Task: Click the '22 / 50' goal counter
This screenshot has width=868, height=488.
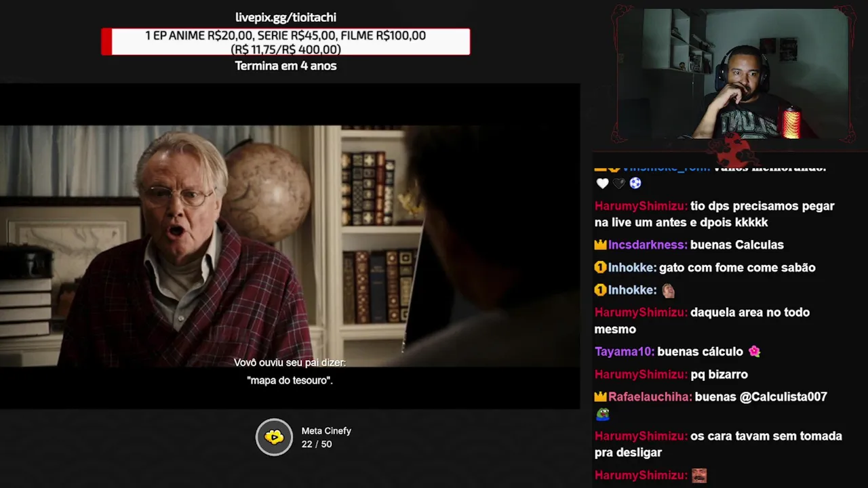Action: click(x=317, y=445)
